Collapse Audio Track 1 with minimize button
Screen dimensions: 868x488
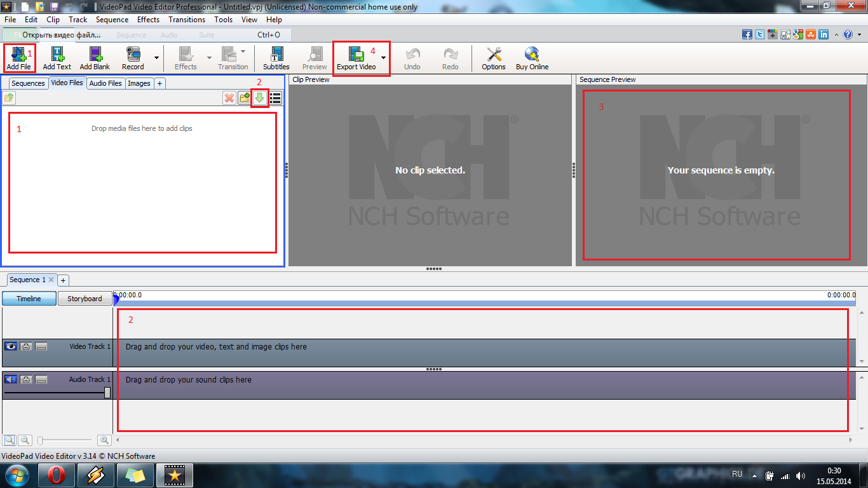tap(41, 379)
